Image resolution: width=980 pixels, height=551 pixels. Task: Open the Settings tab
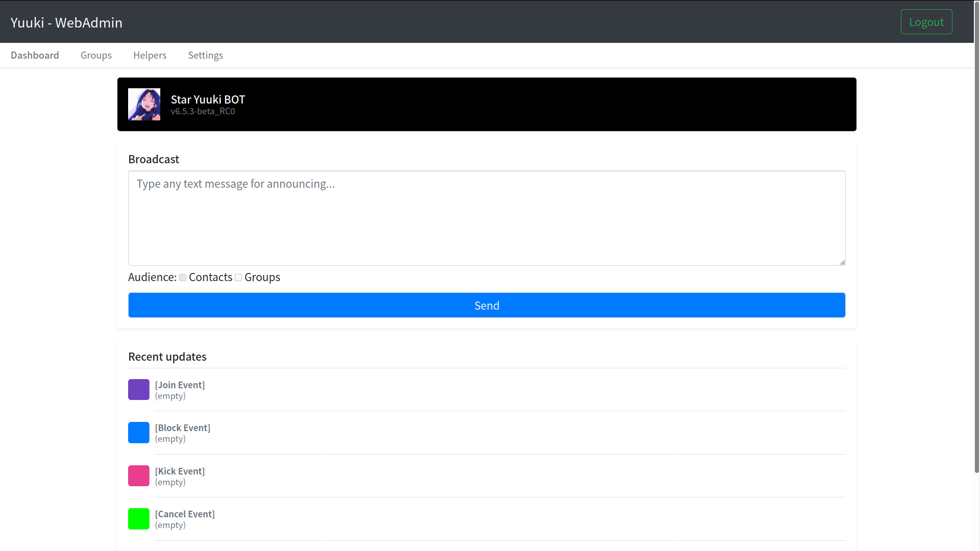tap(205, 55)
